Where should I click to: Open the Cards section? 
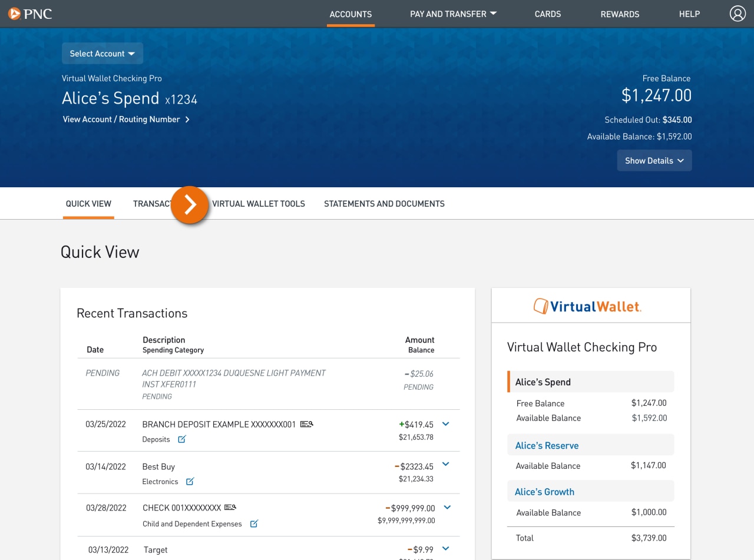[547, 14]
